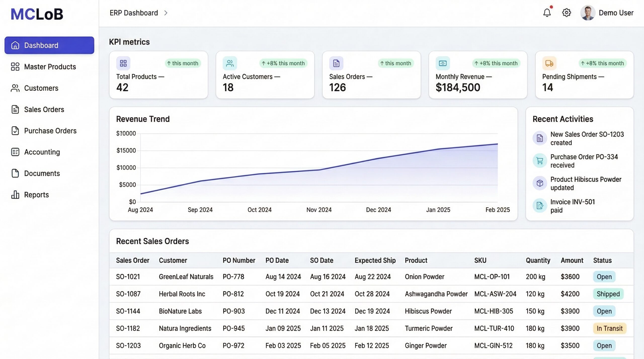Go to Master Products in sidebar
The width and height of the screenshot is (644, 359).
click(50, 67)
